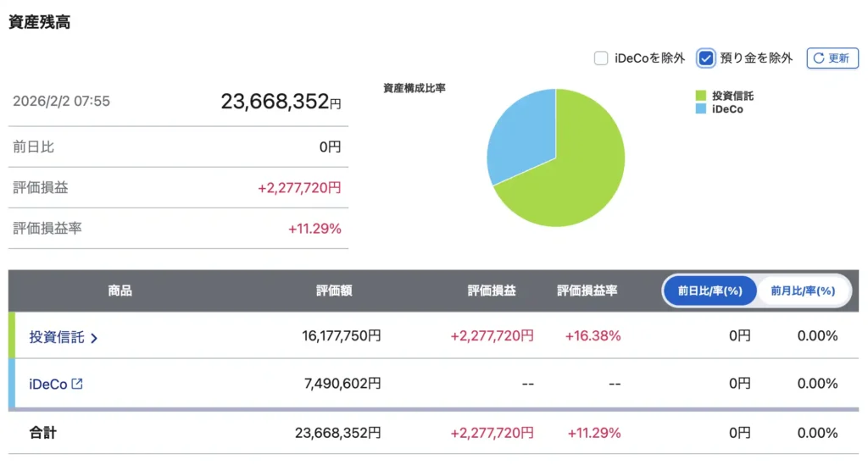The height and width of the screenshot is (465, 868).
Task: Click the 評価損益率 column header
Action: click(587, 291)
